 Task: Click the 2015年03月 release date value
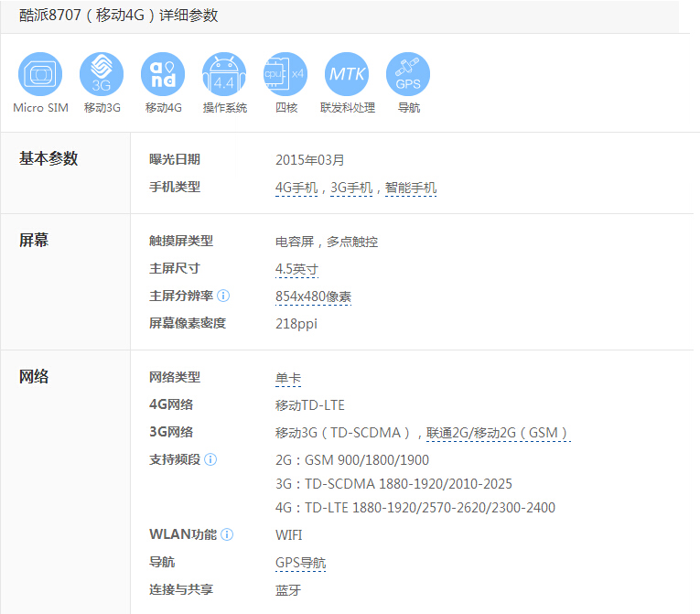310,160
